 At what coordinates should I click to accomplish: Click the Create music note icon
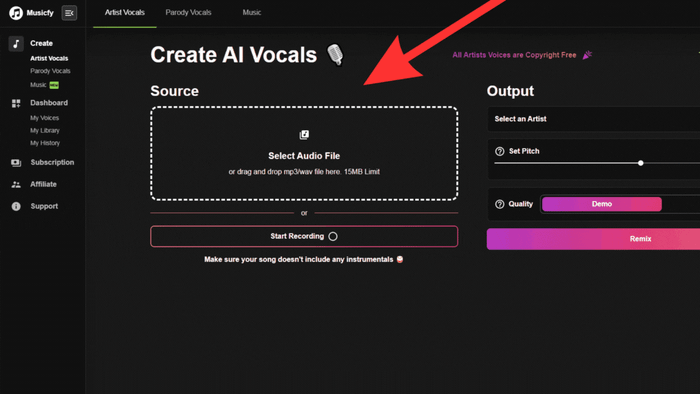[x=16, y=44]
